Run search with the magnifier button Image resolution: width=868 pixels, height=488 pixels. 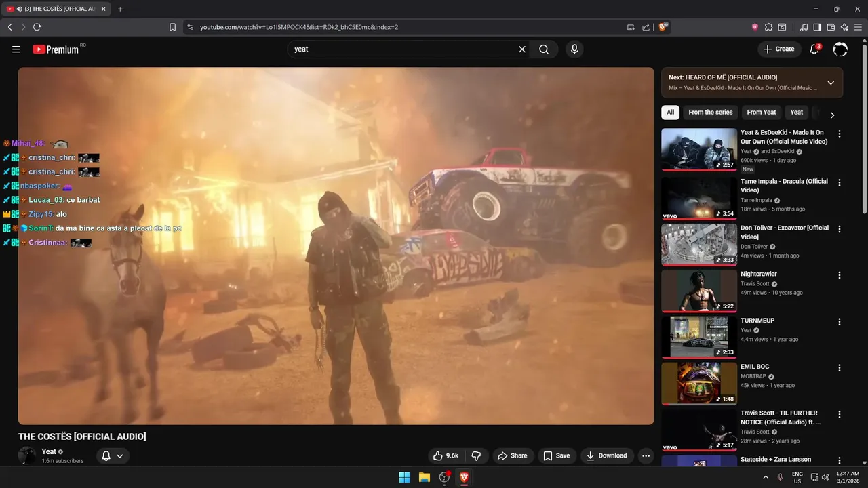coord(544,49)
